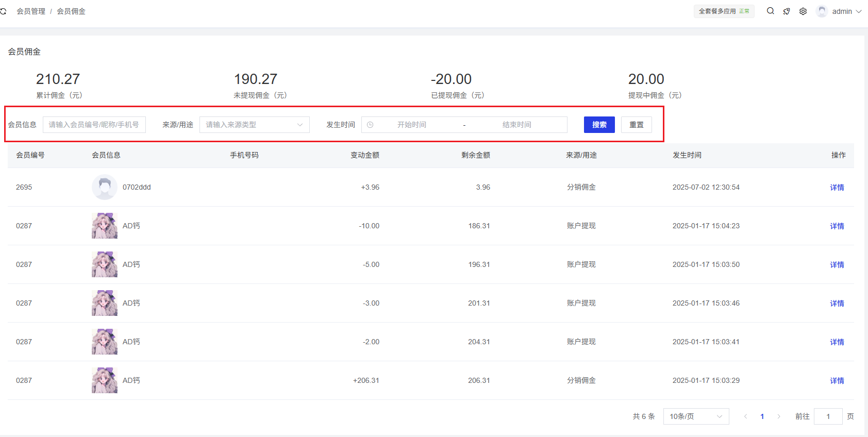Open settings via the gear icon
The height and width of the screenshot is (437, 868).
[803, 11]
